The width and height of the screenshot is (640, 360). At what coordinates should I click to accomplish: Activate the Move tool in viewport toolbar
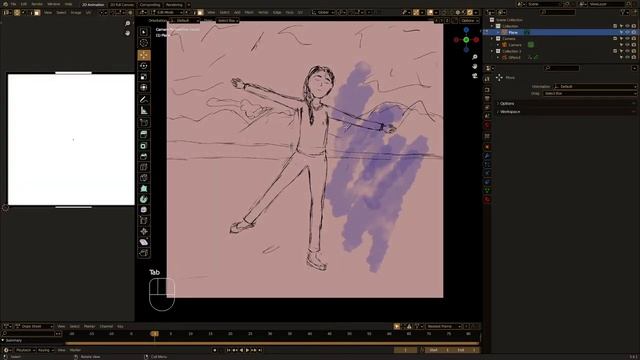click(144, 55)
